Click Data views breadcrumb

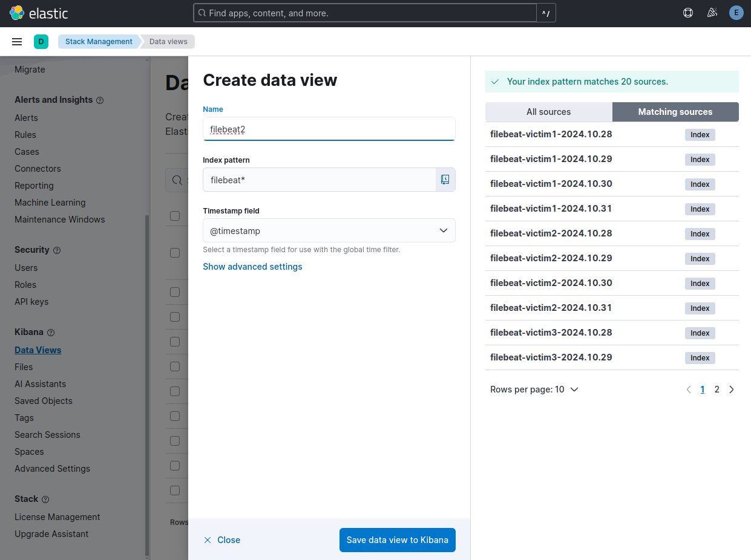168,42
